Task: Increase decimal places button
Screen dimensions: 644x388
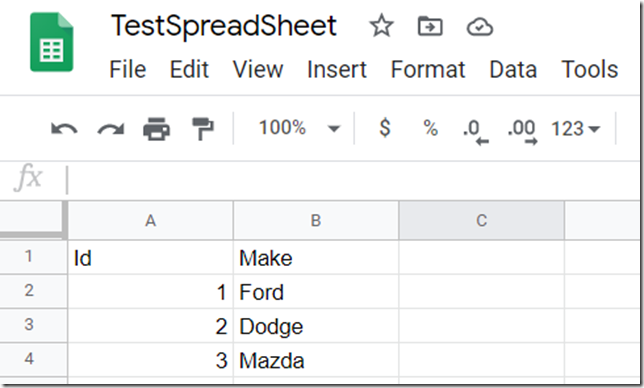Action: (522, 132)
